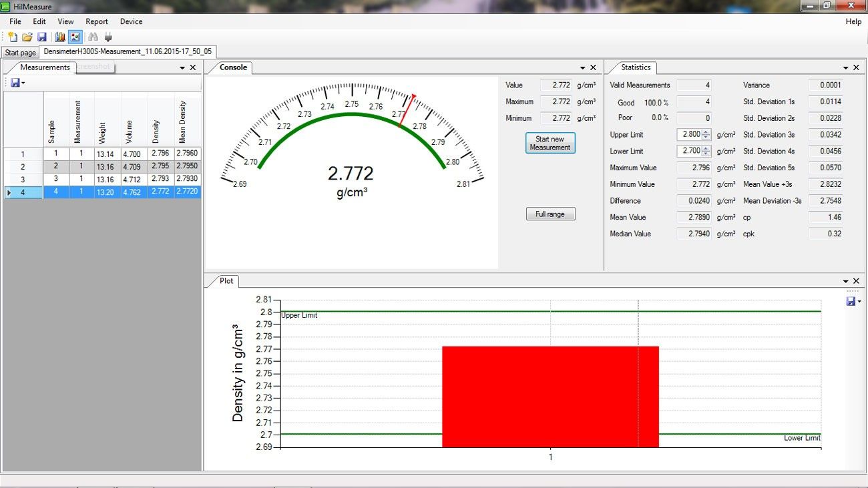868x488 pixels.
Task: Open the Report menu
Action: (x=97, y=21)
